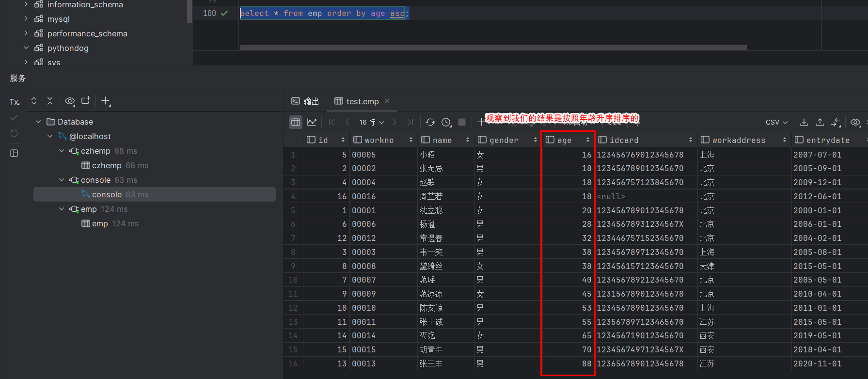The image size is (868, 379).
Task: Click the export data download icon
Action: click(804, 122)
